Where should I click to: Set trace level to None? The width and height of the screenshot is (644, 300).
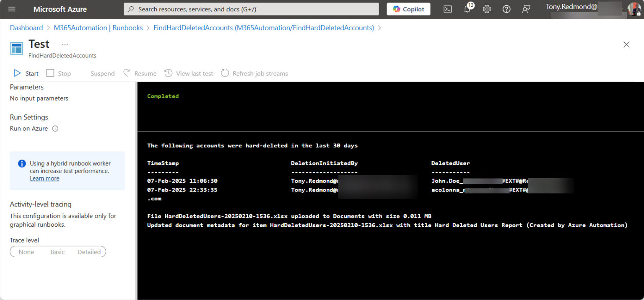26,252
